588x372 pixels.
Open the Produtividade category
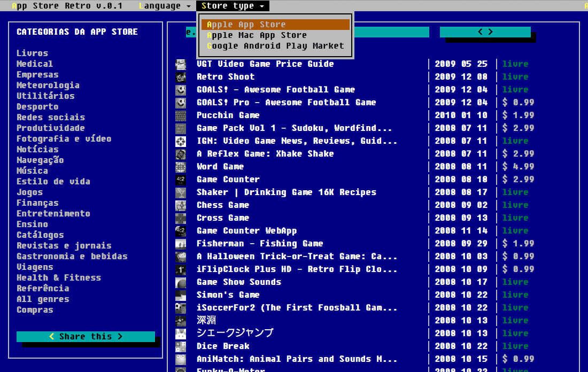click(x=51, y=128)
